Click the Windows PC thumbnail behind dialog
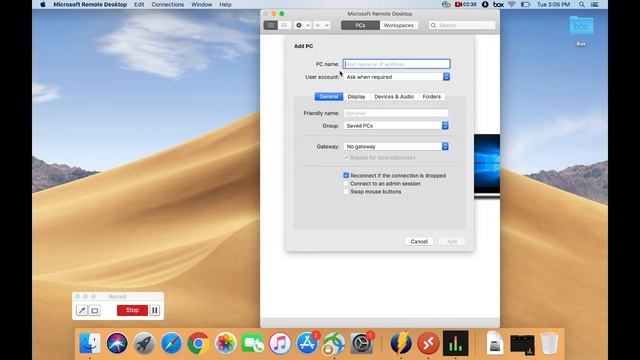The image size is (640, 360). [487, 166]
